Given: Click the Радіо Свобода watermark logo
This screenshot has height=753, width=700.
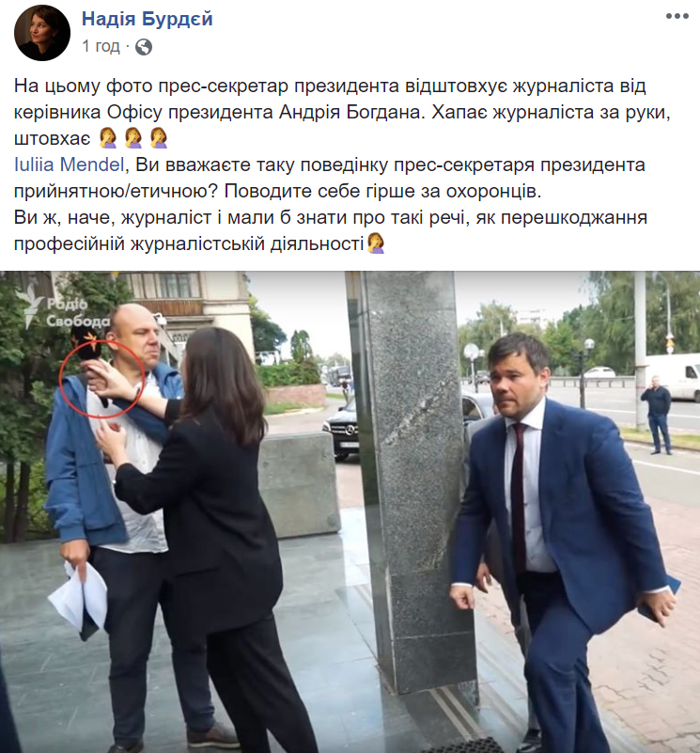Looking at the screenshot, I should click(x=62, y=307).
